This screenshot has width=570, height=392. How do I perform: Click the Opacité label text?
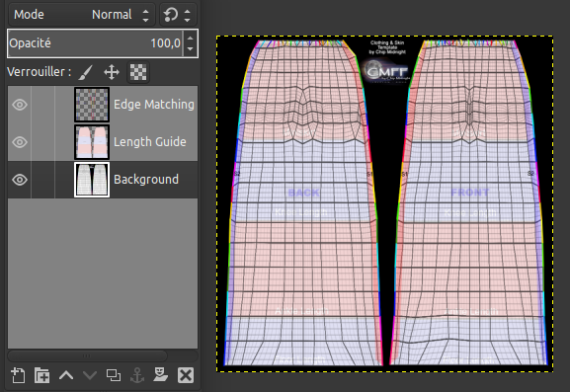coord(30,43)
